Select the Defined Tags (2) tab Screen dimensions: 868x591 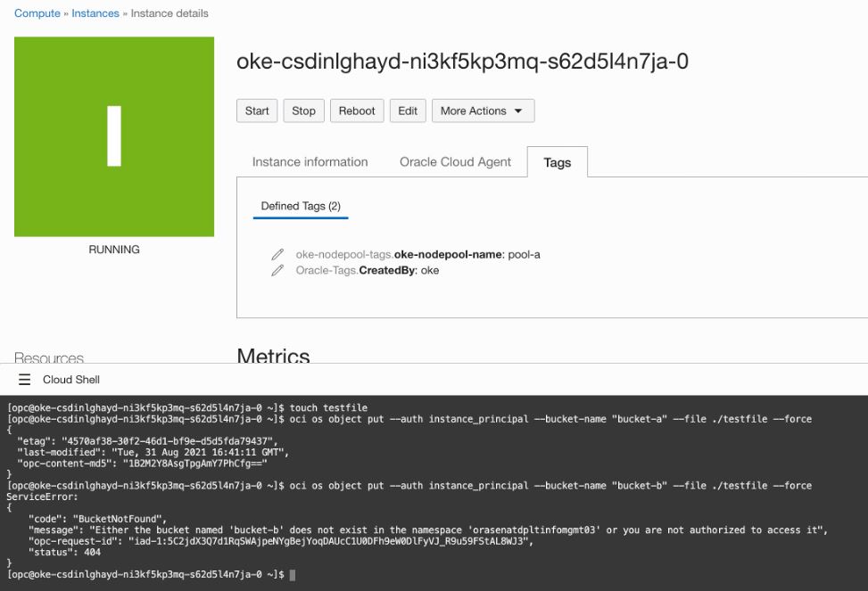tap(300, 206)
